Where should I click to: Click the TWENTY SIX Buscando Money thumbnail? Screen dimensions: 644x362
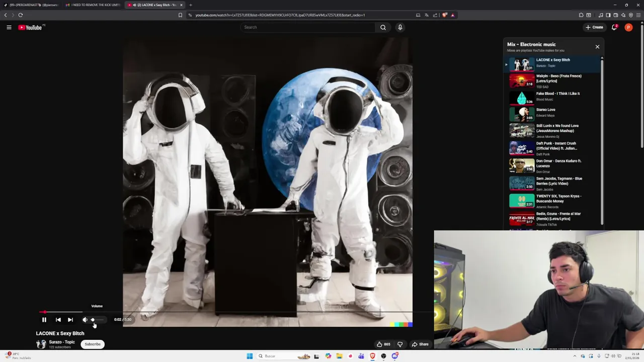(x=522, y=201)
